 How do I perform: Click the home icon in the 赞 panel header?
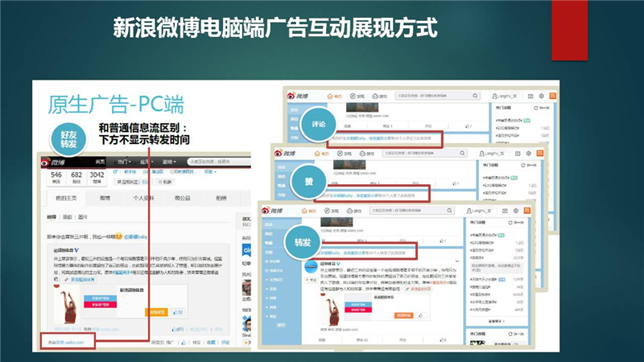click(x=317, y=154)
